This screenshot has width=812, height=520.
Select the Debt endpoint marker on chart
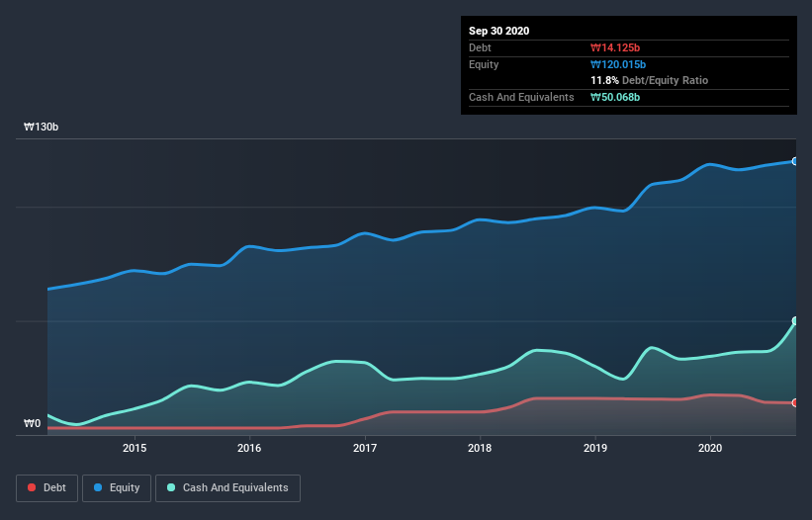[795, 402]
